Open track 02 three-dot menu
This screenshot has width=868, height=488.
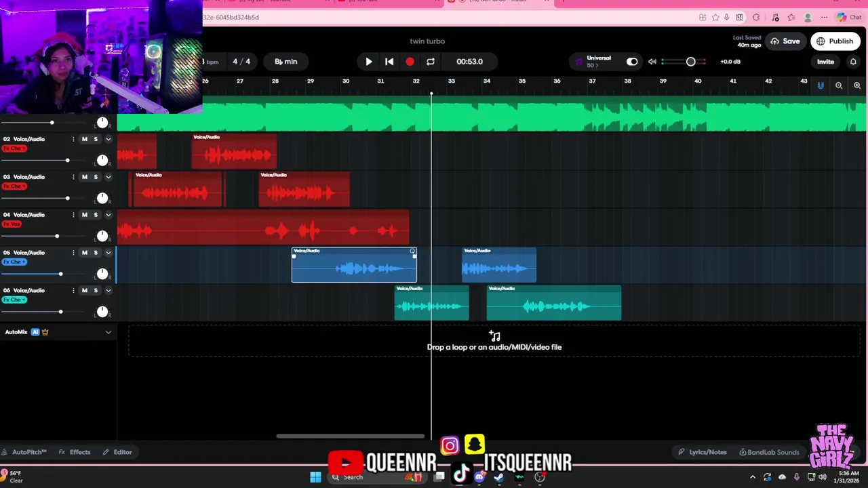point(73,139)
